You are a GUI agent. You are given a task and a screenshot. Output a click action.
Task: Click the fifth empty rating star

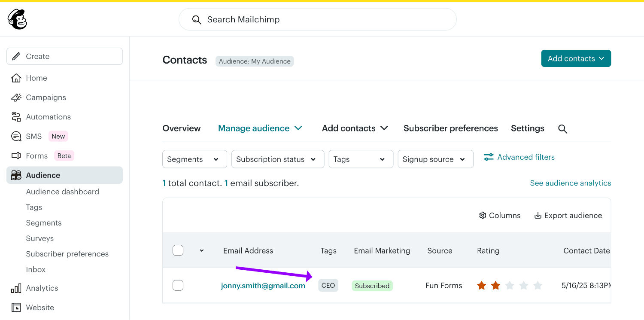pos(538,286)
